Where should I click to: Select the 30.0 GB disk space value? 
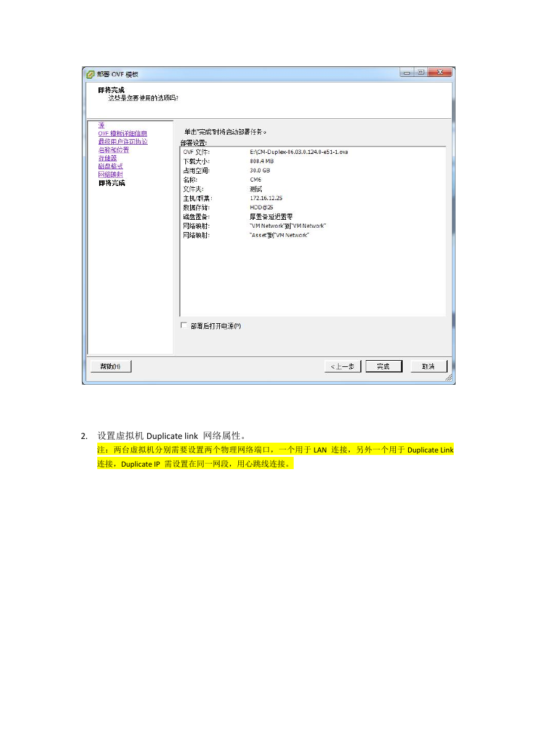(260, 171)
